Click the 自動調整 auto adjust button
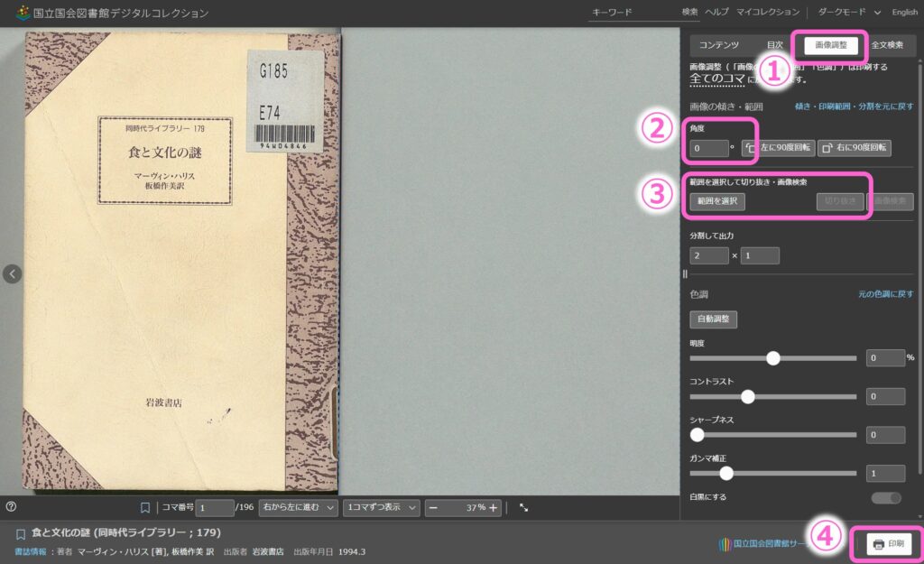924x564 pixels. 713,319
